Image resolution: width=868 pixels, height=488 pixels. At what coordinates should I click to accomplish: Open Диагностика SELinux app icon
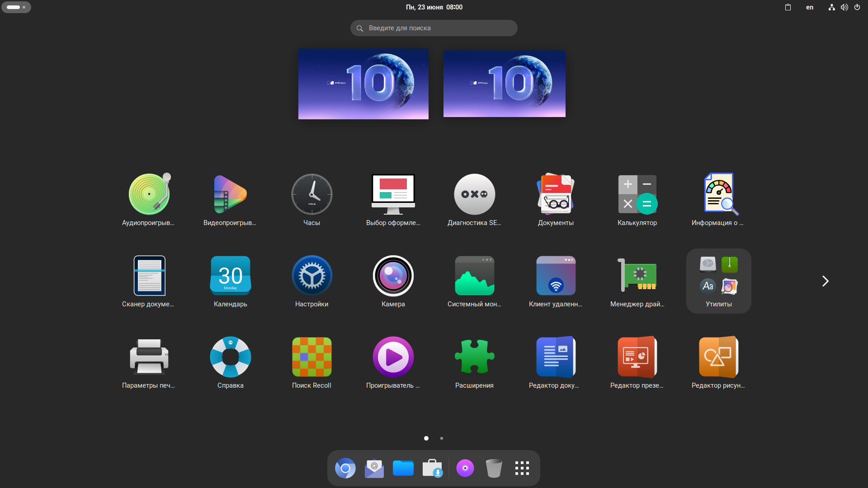[474, 195]
